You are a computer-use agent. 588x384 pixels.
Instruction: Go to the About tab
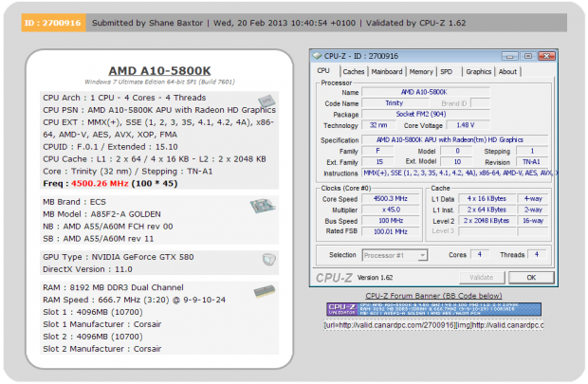coord(507,72)
